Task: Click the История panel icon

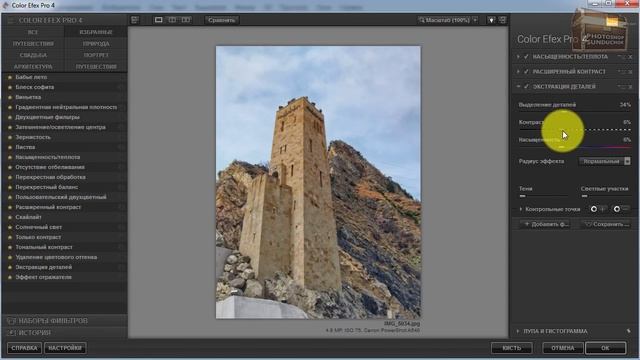Action: tap(11, 333)
